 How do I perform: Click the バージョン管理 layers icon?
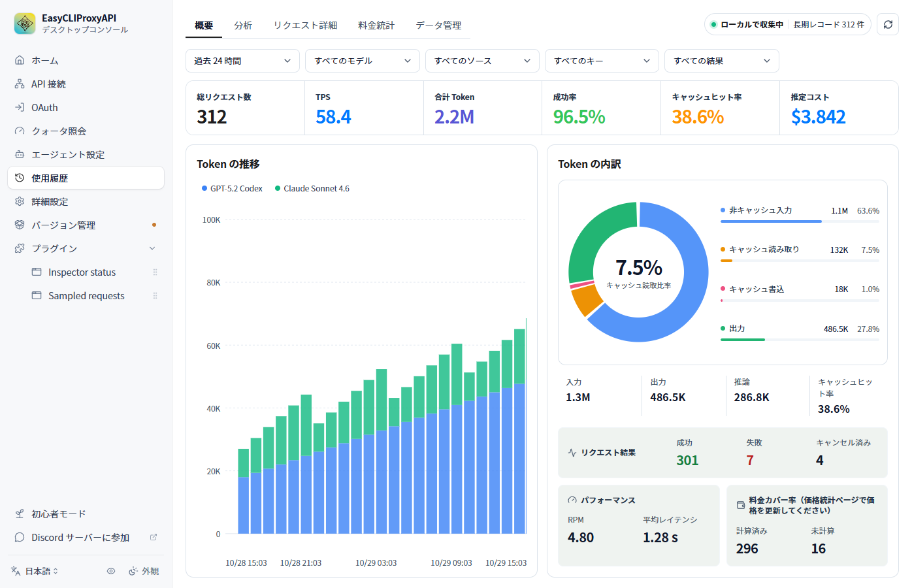(20, 225)
